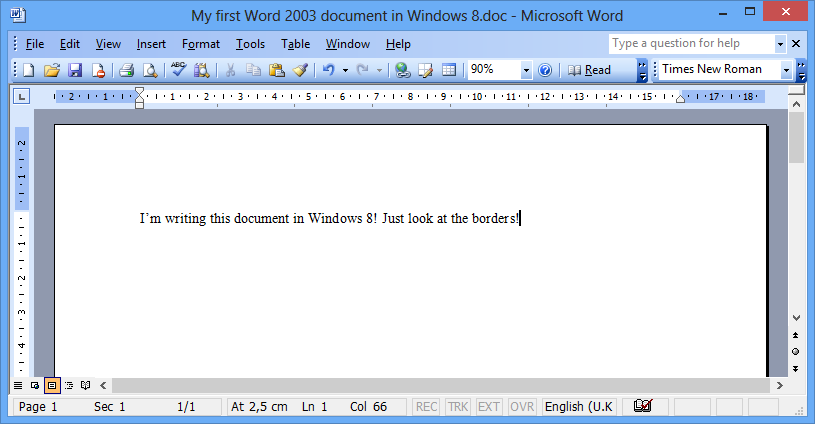Open the View menu
Screen dimensions: 815x424
(x=108, y=44)
